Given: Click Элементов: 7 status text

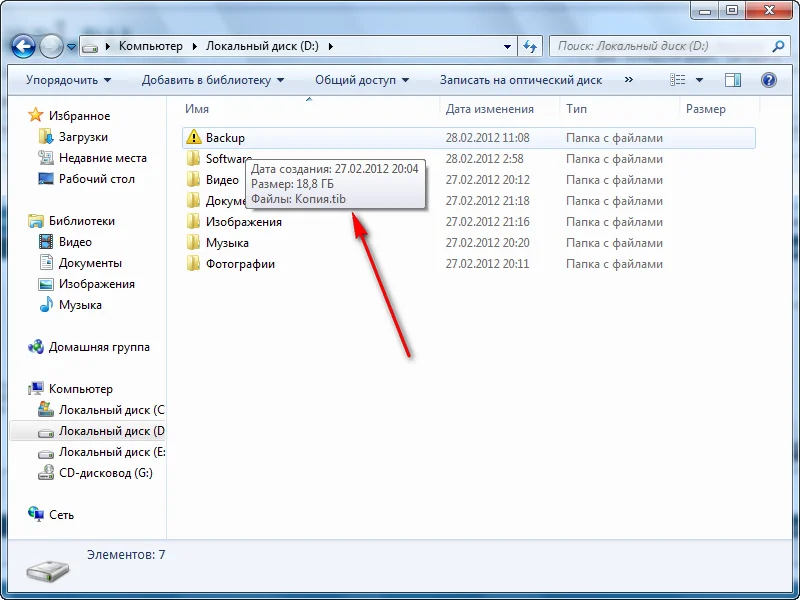Looking at the screenshot, I should pos(126,555).
